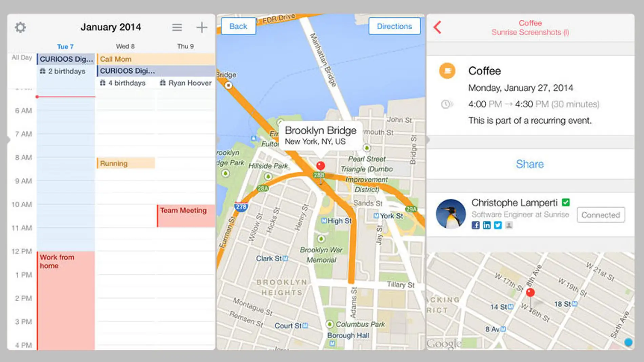Get Directions to Brooklyn Bridge
Image resolution: width=644 pixels, height=362 pixels.
394,26
